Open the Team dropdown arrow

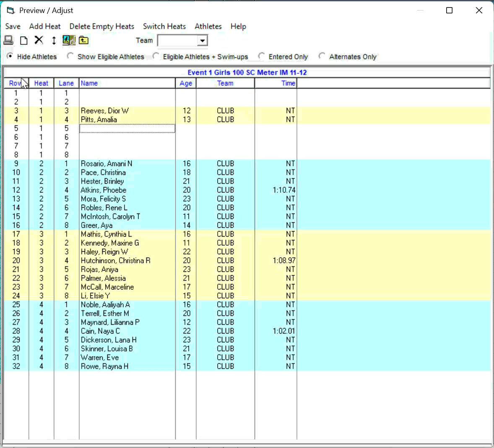coord(203,41)
